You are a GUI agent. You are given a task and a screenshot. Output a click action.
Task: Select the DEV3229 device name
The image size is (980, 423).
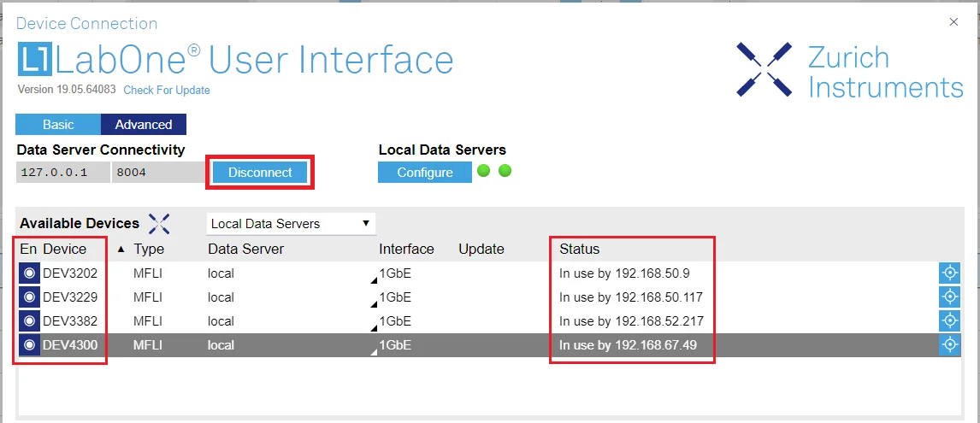(x=70, y=297)
